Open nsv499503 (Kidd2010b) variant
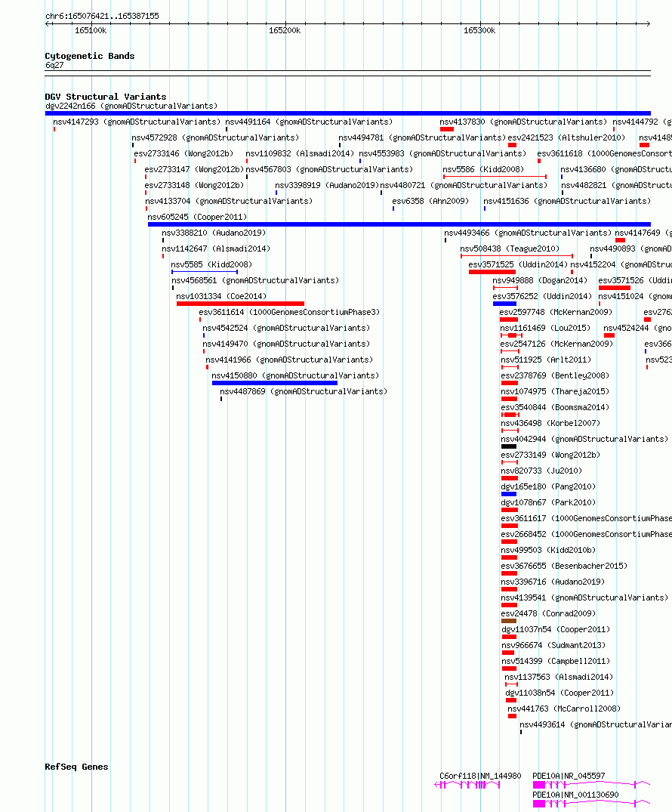 (x=548, y=550)
